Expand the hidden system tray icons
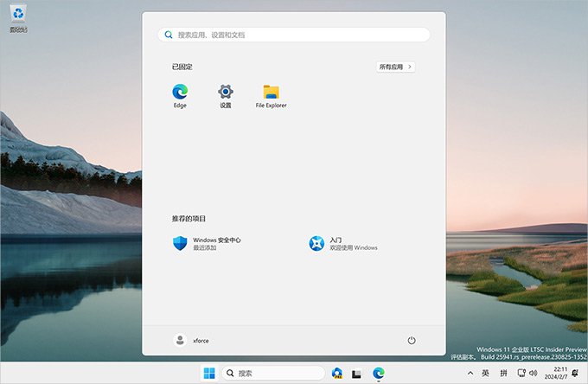Screen dimensions: 588x384 tap(470, 373)
